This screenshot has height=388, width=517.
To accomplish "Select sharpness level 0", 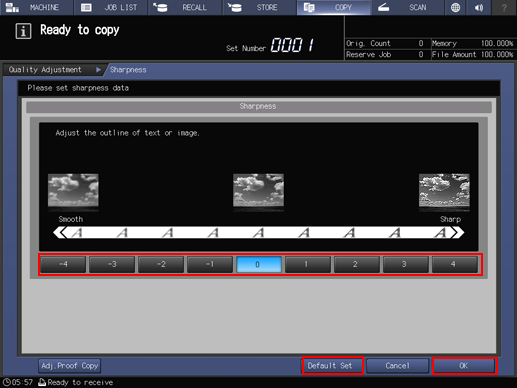I will coord(259,264).
